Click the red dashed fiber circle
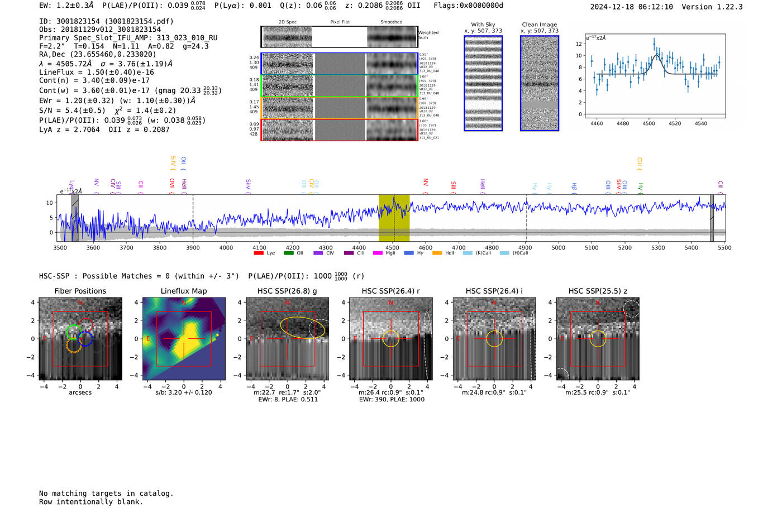 pos(85,325)
